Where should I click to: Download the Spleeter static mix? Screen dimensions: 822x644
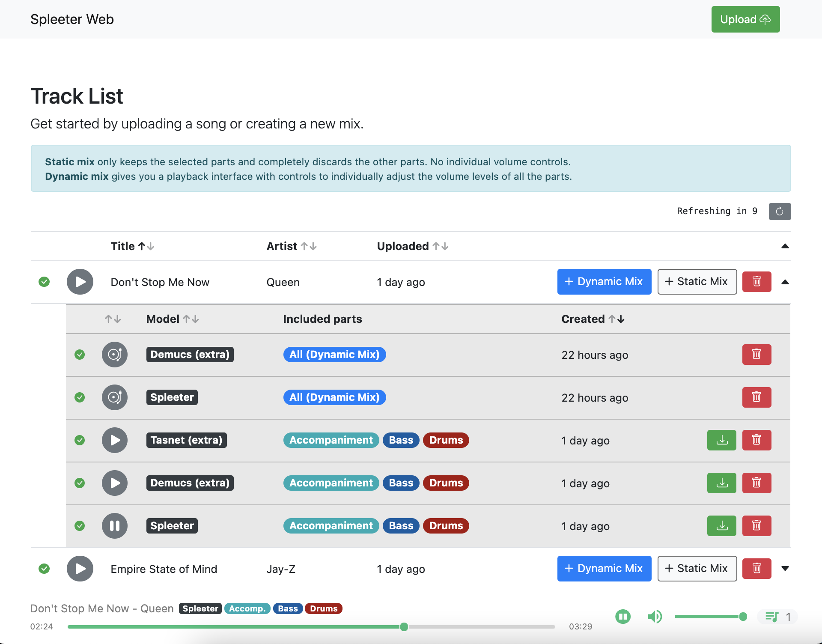(721, 526)
